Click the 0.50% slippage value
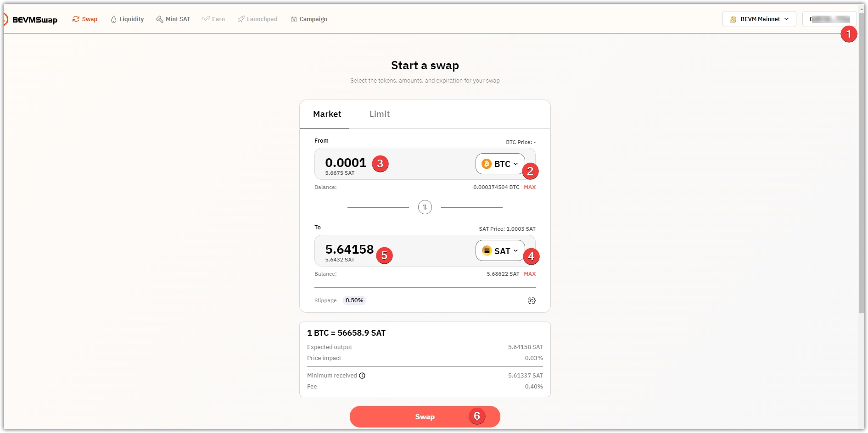 click(x=354, y=300)
